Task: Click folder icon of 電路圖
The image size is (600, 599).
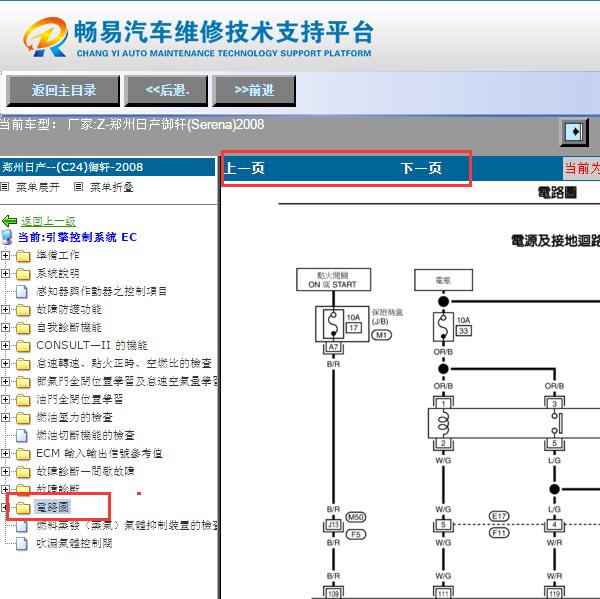Action: (23, 508)
